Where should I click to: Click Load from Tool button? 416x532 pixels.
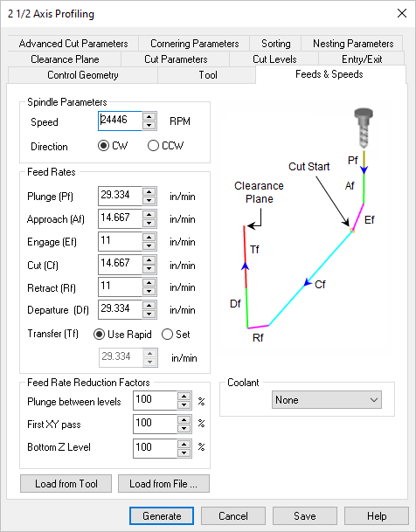[x=66, y=483]
